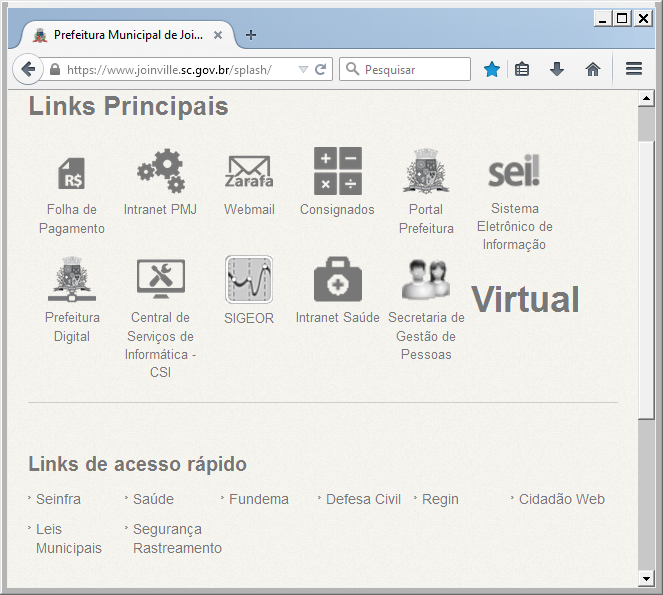Open the Zarafa Webmail envelope icon
This screenshot has height=595, width=663.
[249, 172]
